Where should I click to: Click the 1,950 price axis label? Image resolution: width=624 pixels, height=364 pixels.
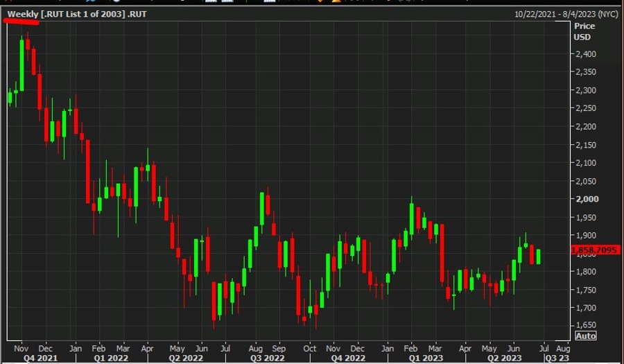coord(586,217)
